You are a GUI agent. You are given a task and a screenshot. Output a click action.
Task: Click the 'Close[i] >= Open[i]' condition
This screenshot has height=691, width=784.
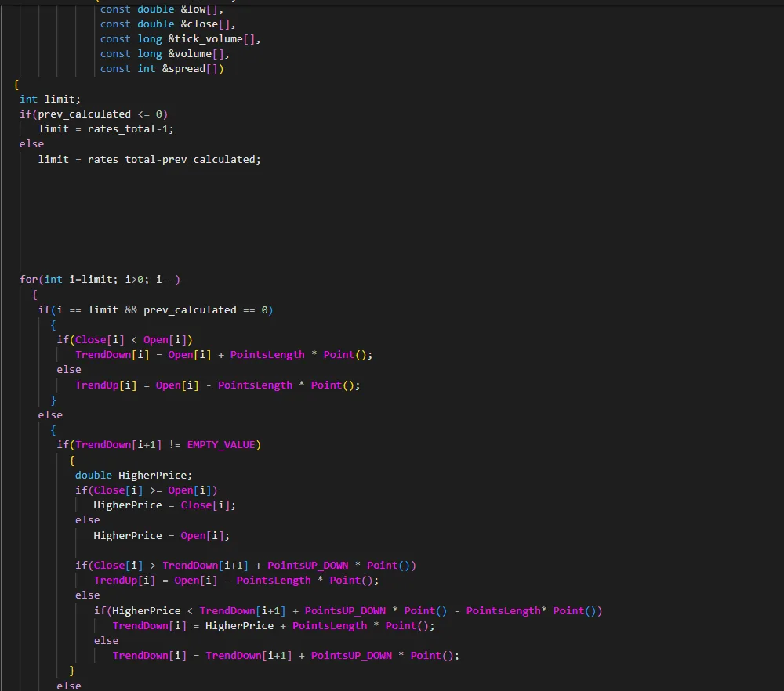[152, 490]
